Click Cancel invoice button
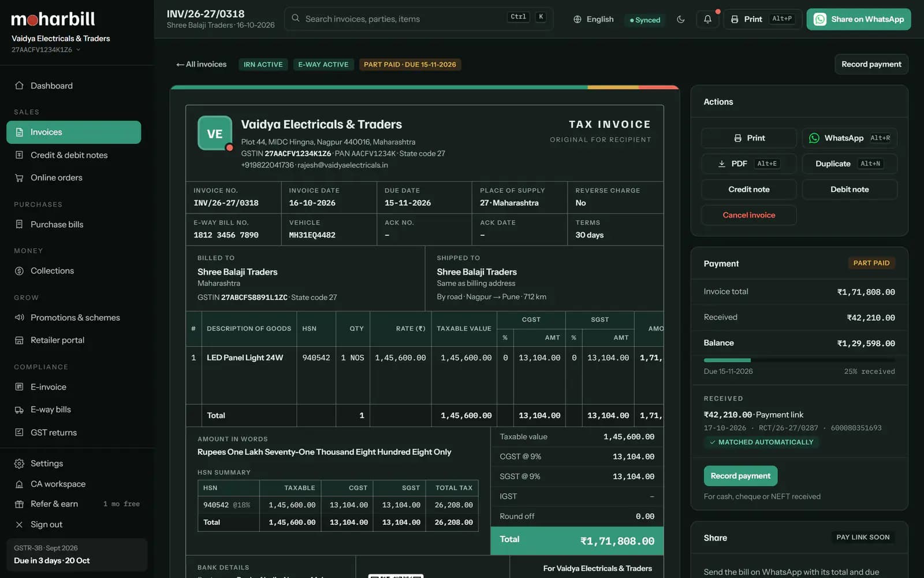The image size is (924, 578). click(748, 215)
